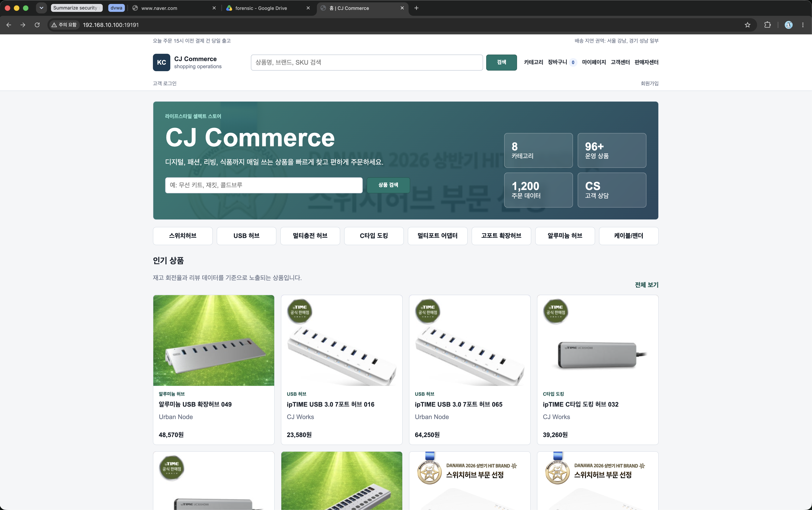Click the 39,260원 price
The width and height of the screenshot is (812, 510).
[x=555, y=435]
